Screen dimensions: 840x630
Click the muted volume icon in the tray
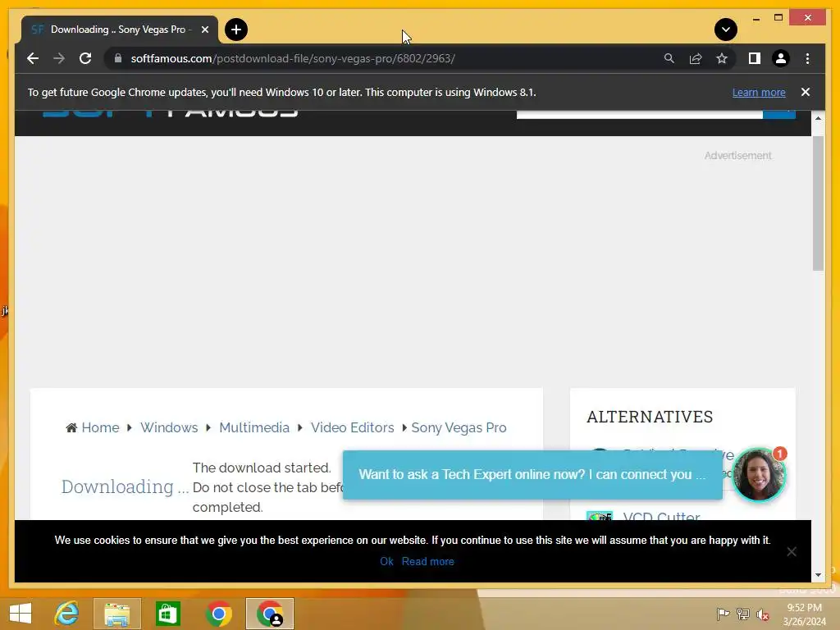pos(762,614)
